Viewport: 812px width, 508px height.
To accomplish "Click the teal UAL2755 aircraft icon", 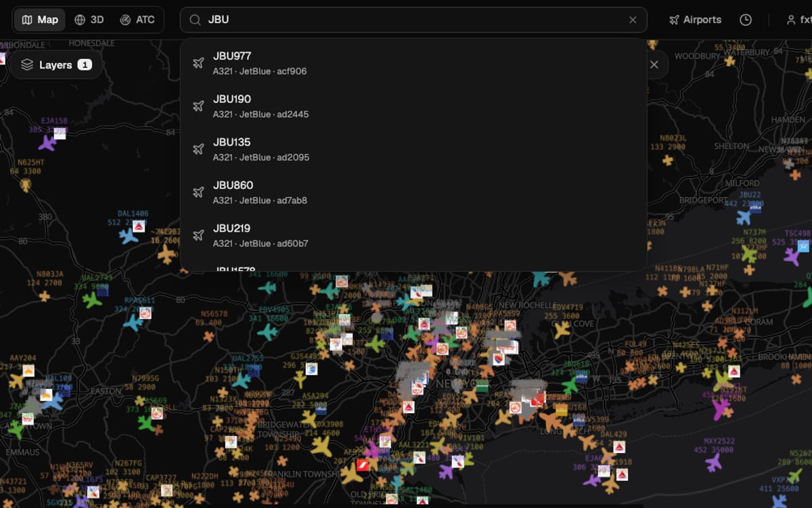I will (x=242, y=380).
